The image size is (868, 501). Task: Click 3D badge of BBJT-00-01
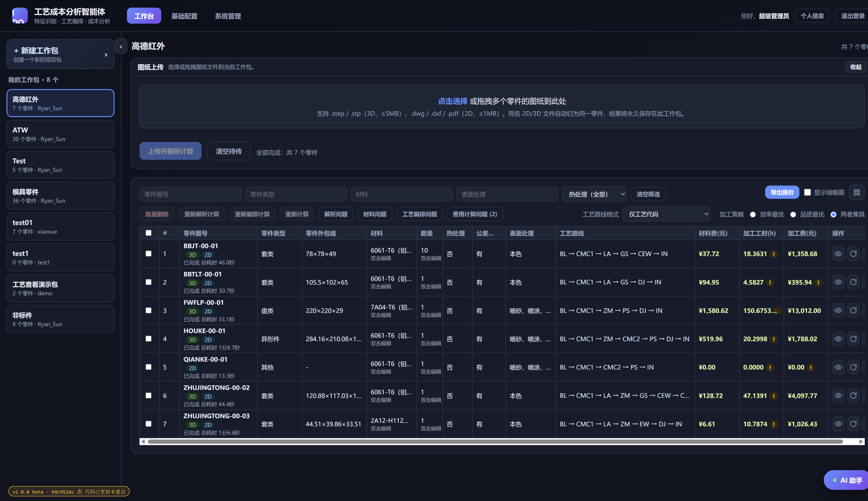pos(192,255)
